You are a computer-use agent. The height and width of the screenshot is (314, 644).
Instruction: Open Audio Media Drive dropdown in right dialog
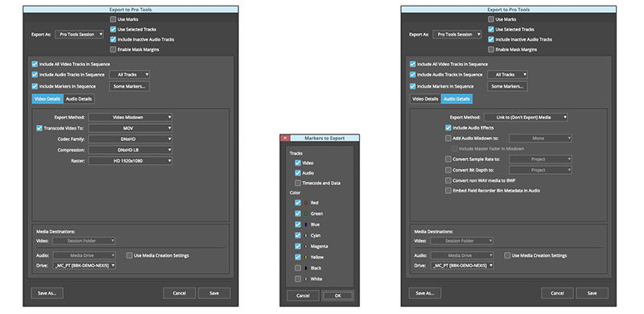click(x=462, y=256)
